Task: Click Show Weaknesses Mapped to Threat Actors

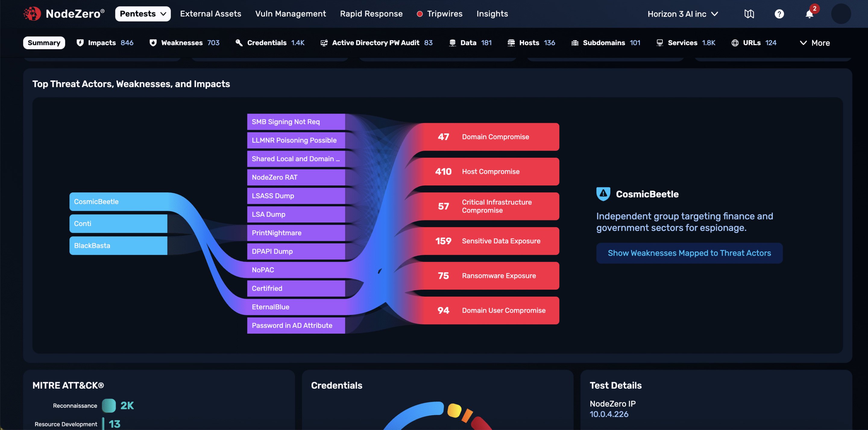Action: (689, 253)
